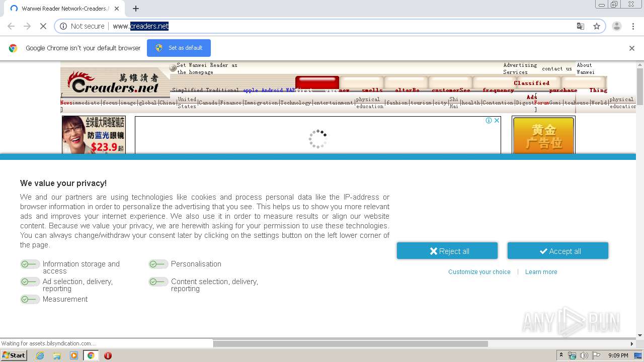
Task: Select the Finance navigation item
Action: [x=231, y=103]
